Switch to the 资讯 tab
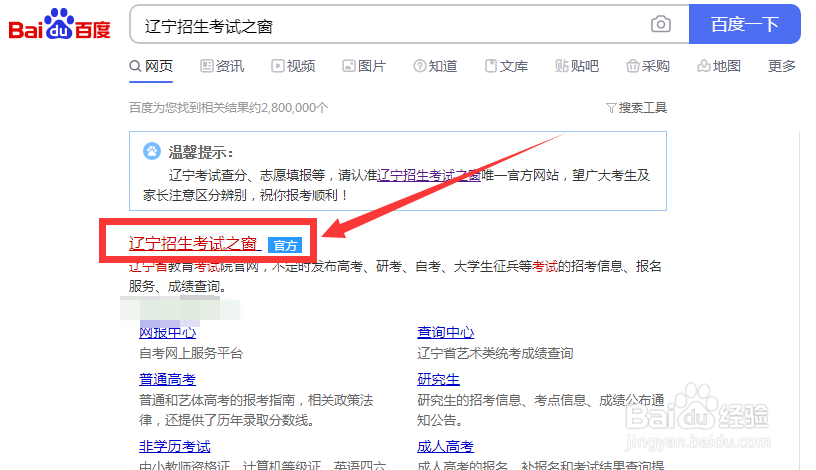This screenshot has height=470, width=816. point(222,66)
